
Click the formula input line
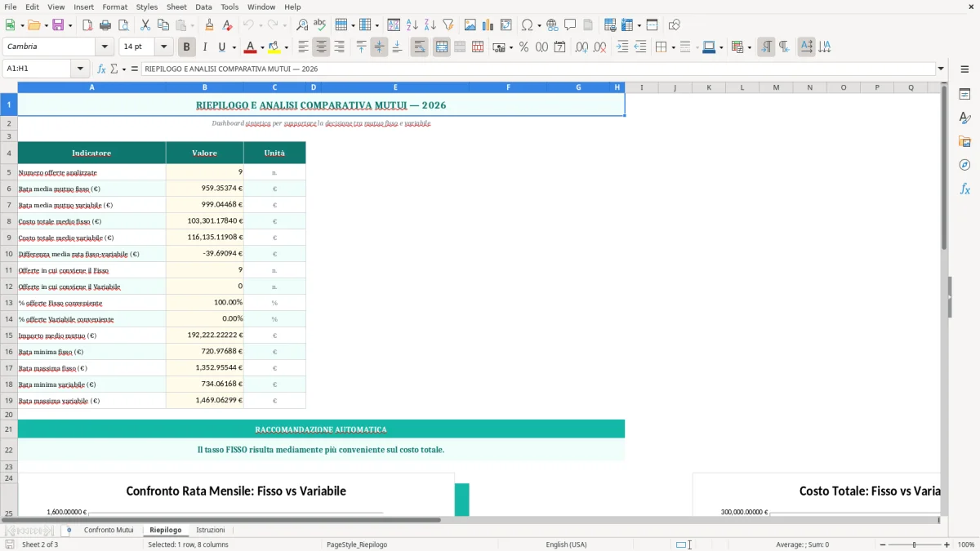click(538, 69)
